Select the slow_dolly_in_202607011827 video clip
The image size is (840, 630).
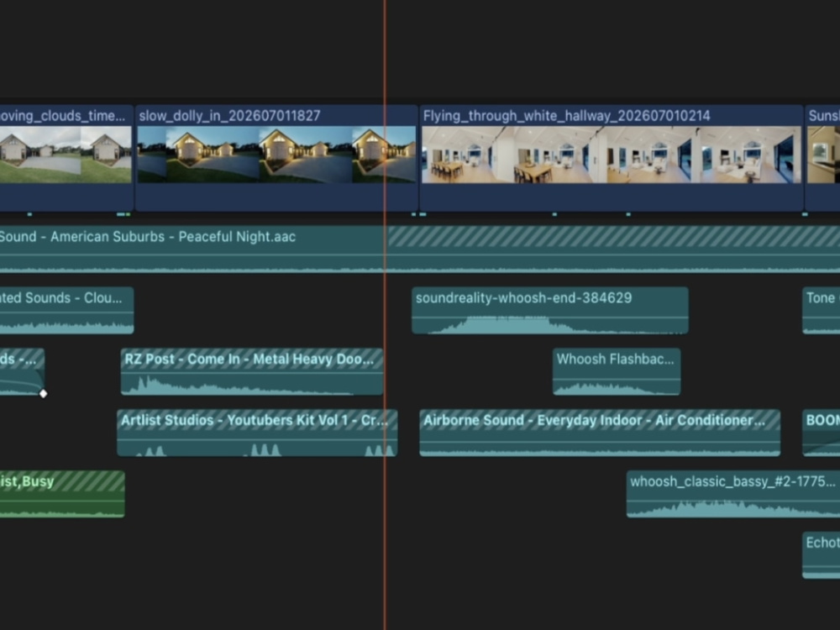click(x=276, y=158)
